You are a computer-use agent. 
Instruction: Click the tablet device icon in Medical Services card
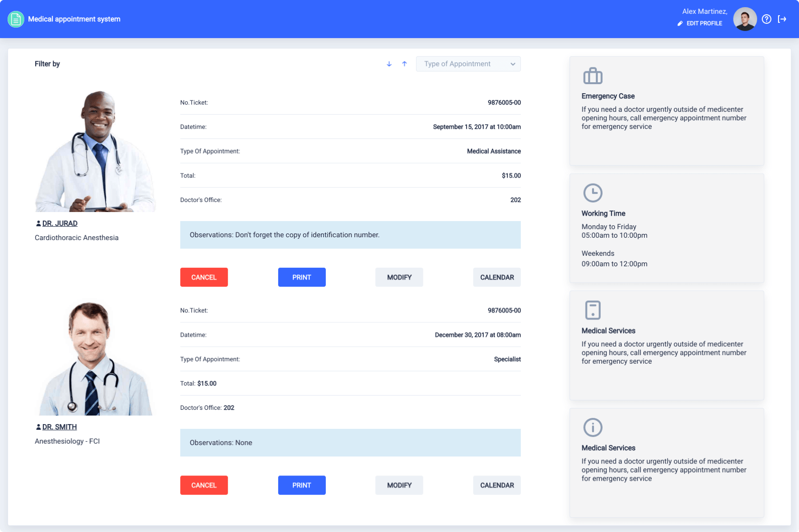(593, 310)
